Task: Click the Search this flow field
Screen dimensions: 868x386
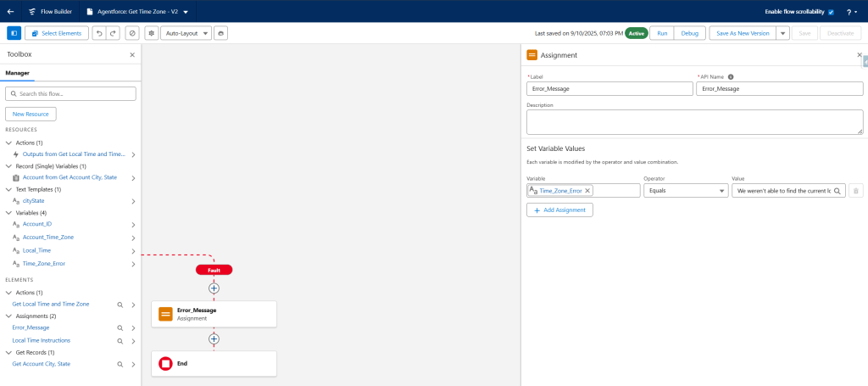Action: [x=71, y=93]
